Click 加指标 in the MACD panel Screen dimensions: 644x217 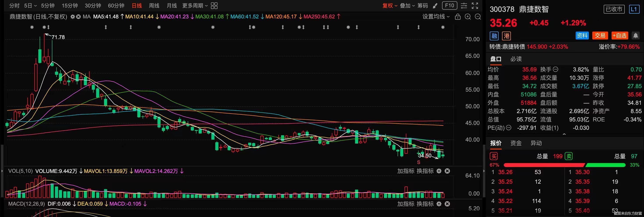click(405, 204)
